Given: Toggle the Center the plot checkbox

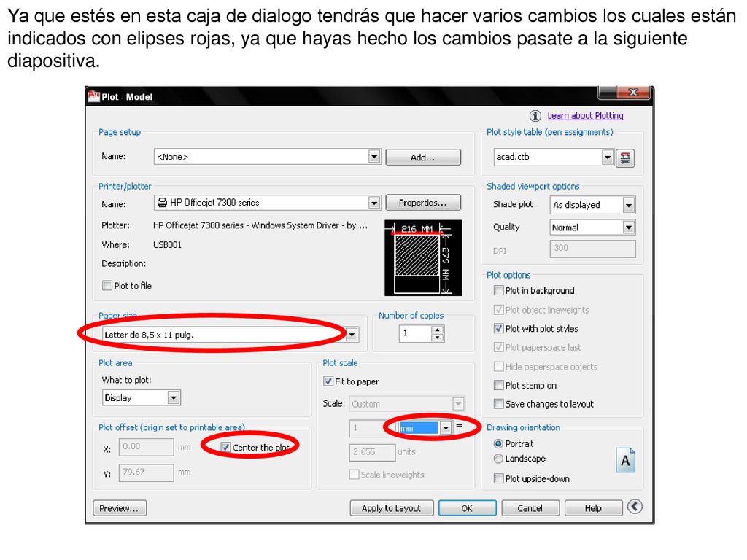Looking at the screenshot, I should click(x=225, y=447).
